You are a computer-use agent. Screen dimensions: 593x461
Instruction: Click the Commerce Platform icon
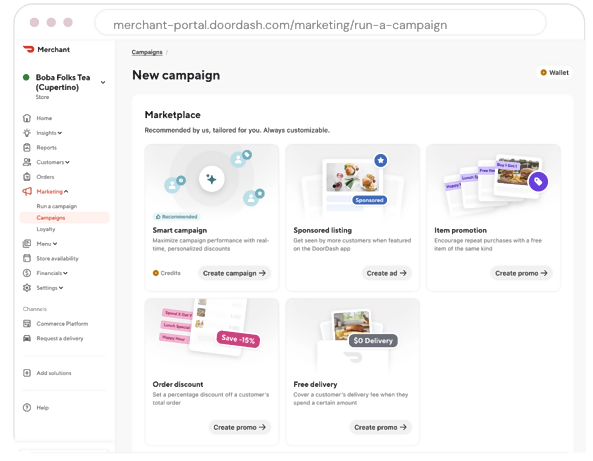(27, 324)
